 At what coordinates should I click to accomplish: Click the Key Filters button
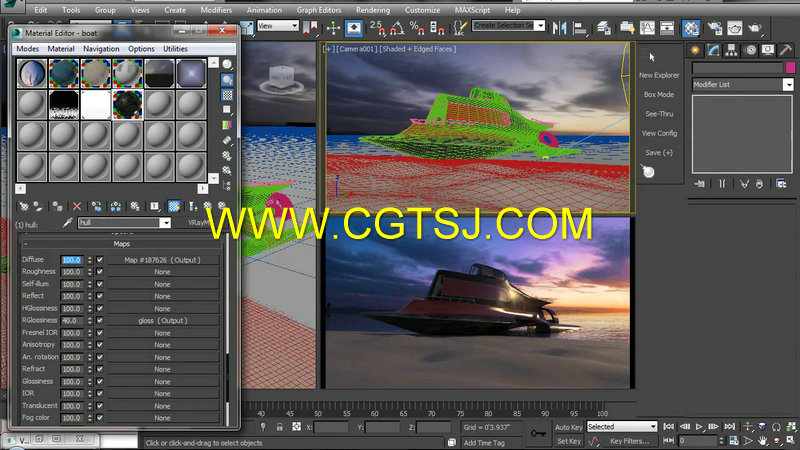click(629, 441)
